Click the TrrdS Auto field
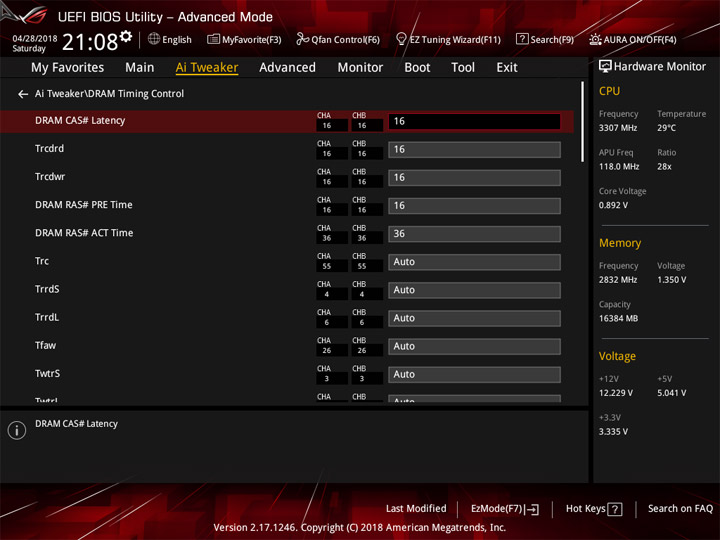Viewport: 720px width, 540px height. (x=474, y=290)
